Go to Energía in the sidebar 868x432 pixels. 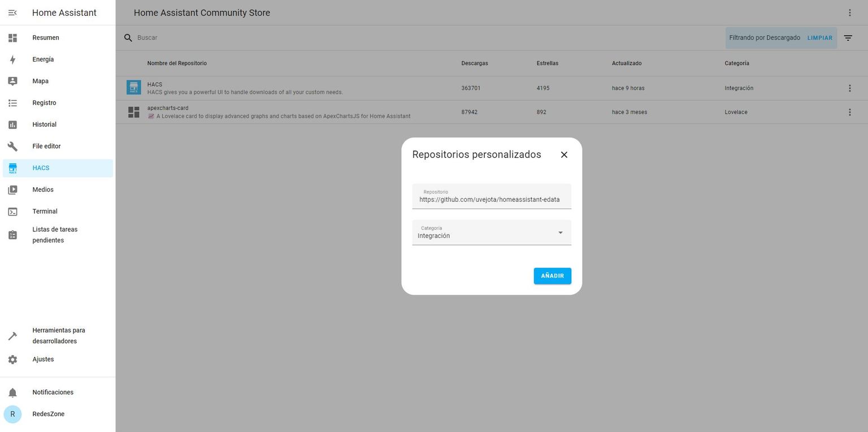click(x=58, y=59)
